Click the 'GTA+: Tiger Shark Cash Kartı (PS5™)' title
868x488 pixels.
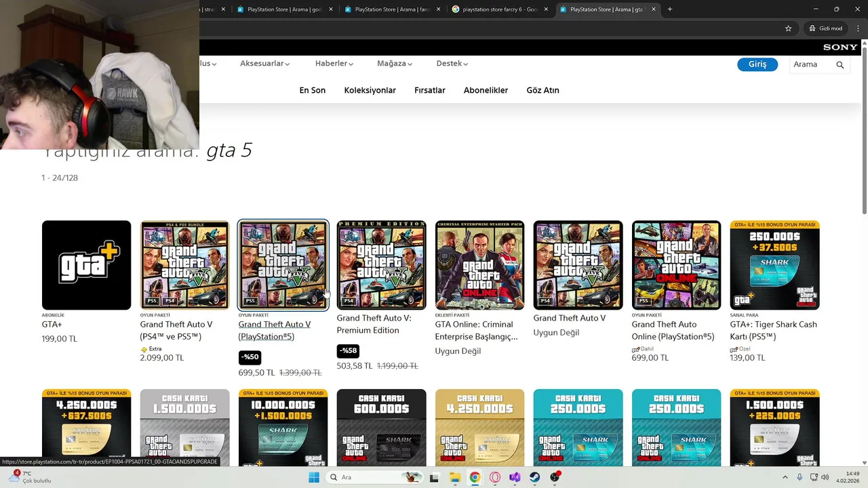[x=773, y=330]
